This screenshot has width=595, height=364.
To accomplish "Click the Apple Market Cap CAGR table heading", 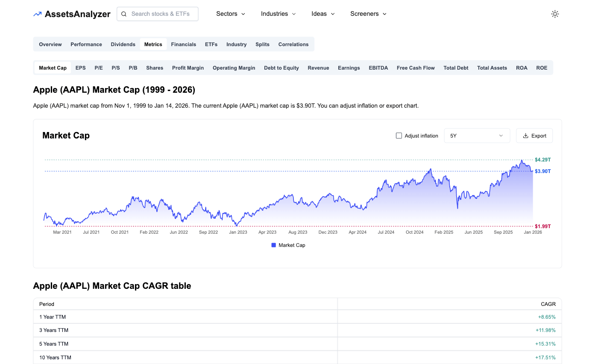I will 112,286.
